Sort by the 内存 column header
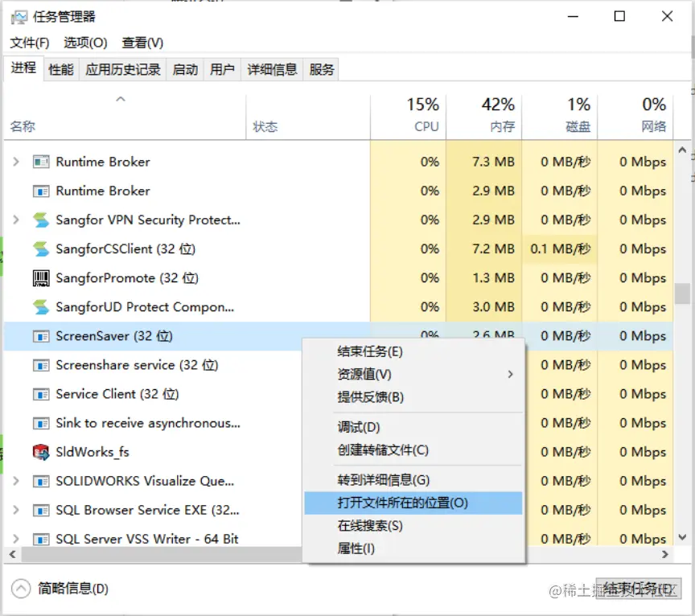The width and height of the screenshot is (695, 616). 484,117
